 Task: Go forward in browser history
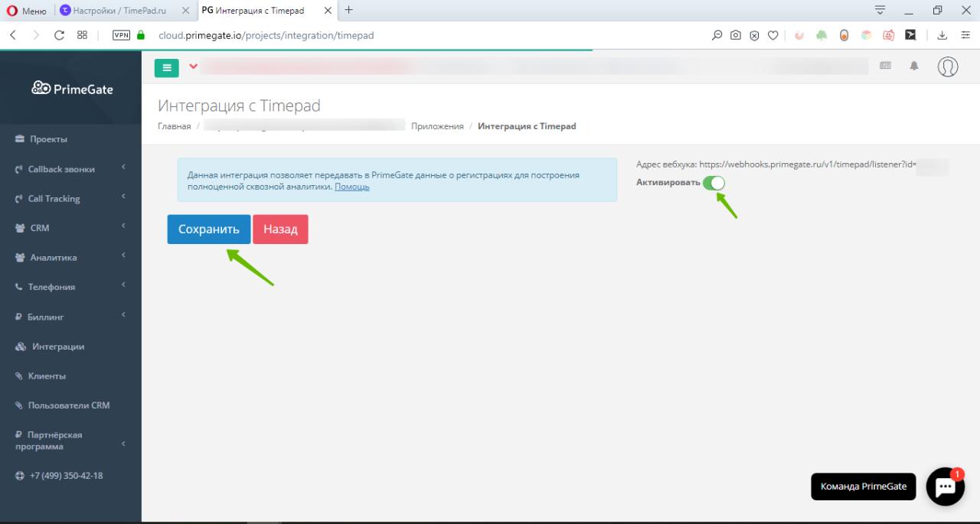click(36, 35)
